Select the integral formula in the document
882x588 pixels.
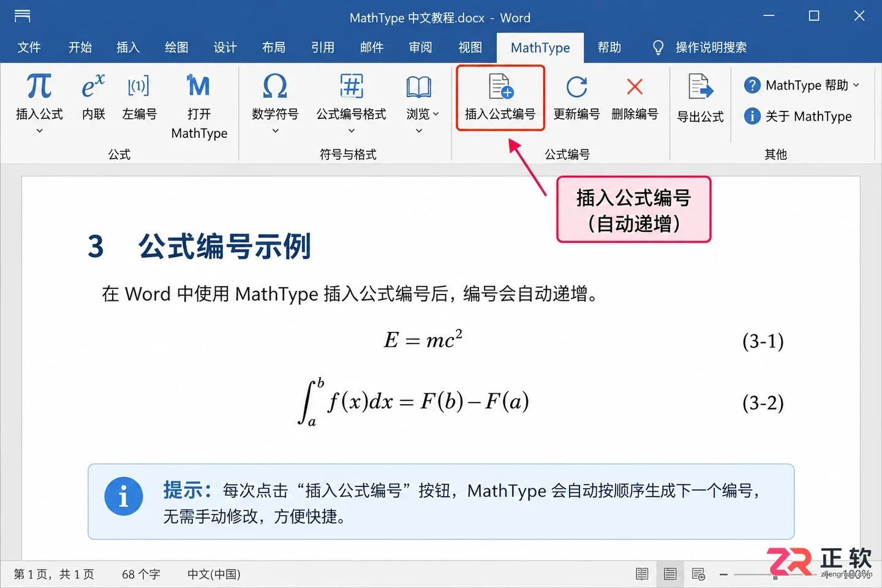click(413, 402)
